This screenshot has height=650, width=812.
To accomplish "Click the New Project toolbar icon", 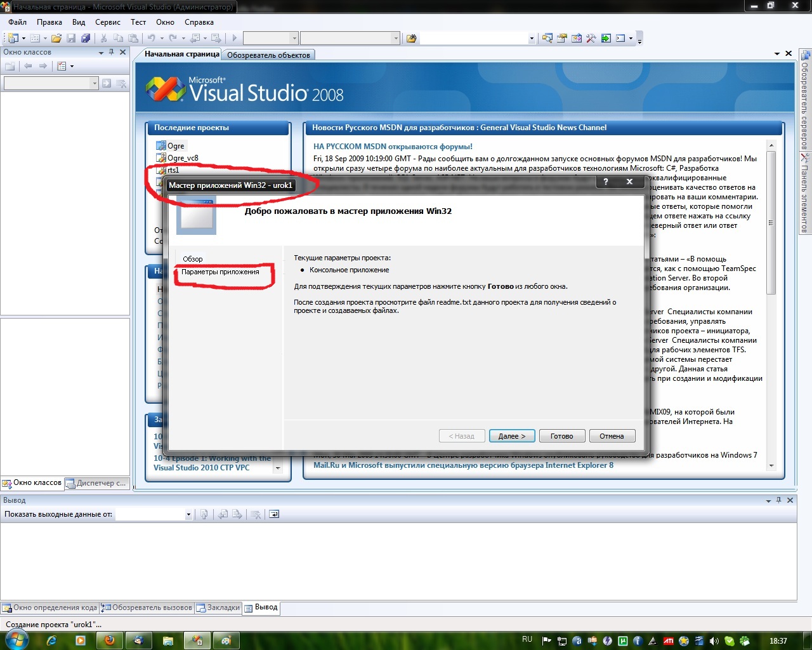I will click(13, 38).
